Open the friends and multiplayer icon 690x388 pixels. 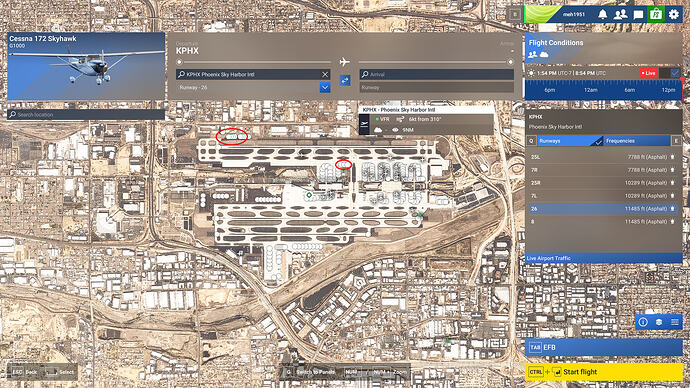point(620,14)
